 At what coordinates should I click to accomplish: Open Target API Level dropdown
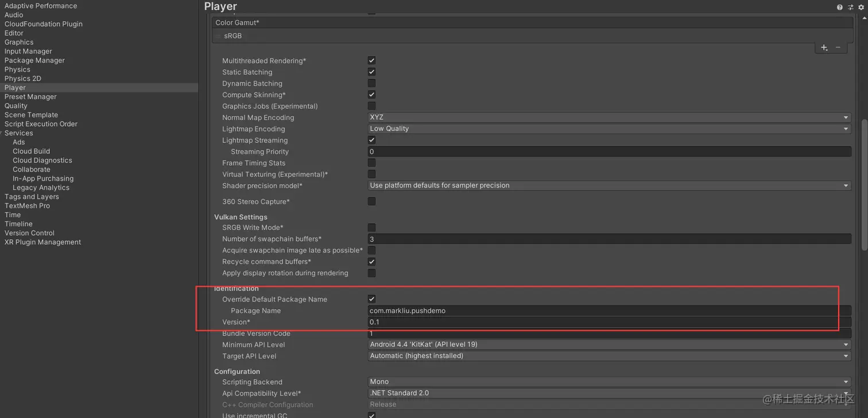point(609,356)
